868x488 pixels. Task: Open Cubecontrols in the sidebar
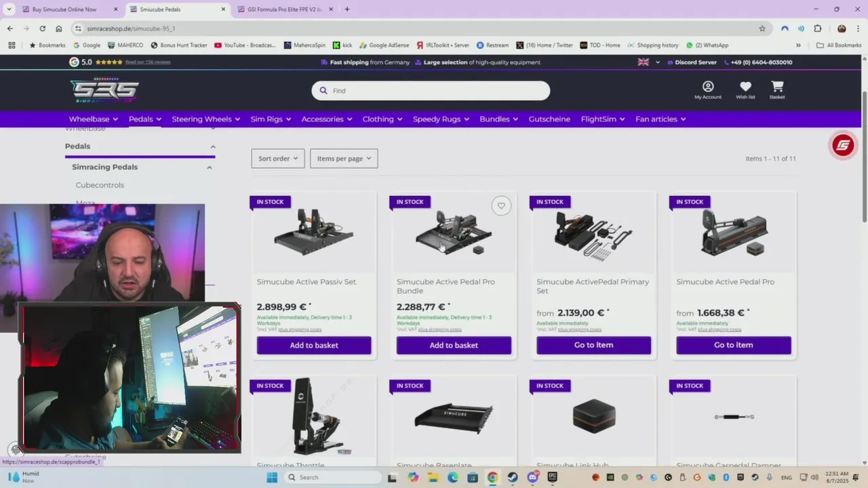[100, 185]
